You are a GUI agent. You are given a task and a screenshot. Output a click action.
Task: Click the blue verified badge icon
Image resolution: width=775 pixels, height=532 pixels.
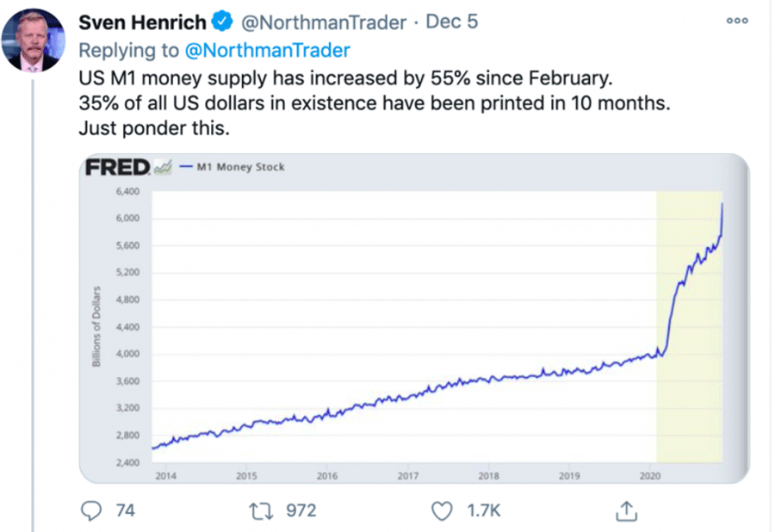[221, 22]
